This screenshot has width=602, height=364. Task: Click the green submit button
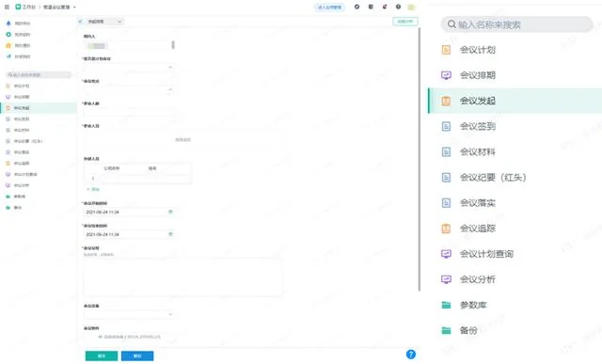(x=102, y=356)
